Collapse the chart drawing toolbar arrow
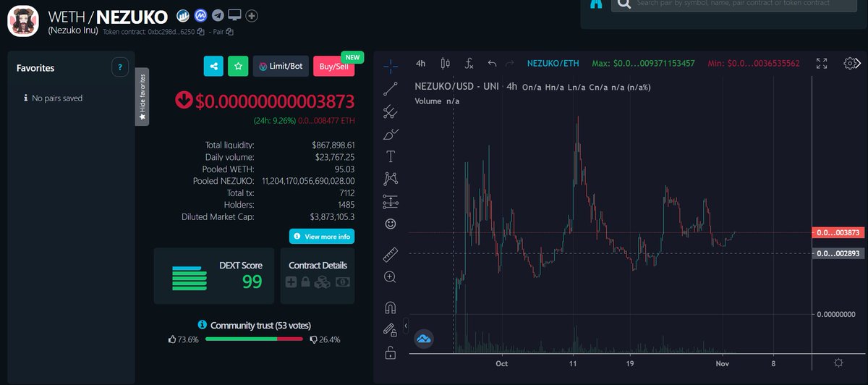This screenshot has height=385, width=868. (406, 325)
